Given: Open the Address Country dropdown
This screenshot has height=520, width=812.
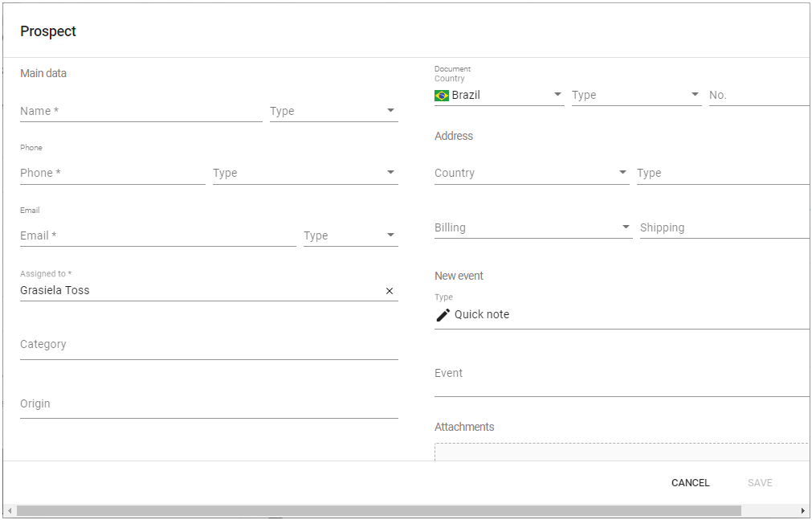Looking at the screenshot, I should [532, 173].
